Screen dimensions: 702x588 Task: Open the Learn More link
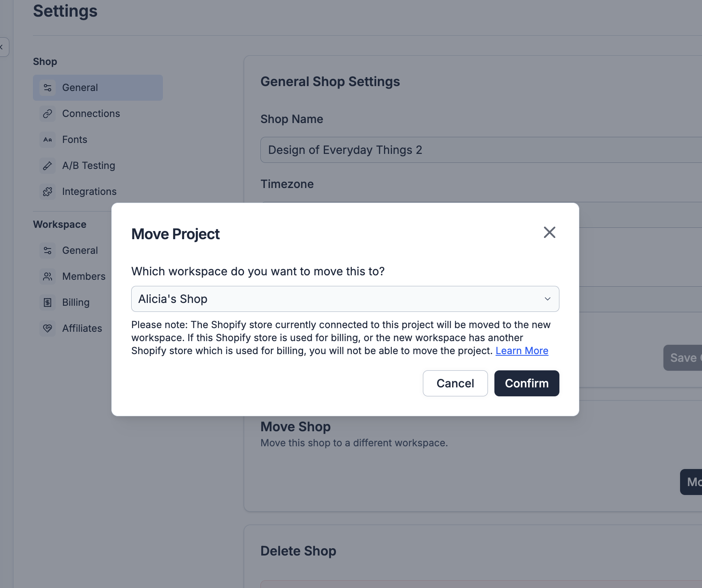tap(522, 351)
